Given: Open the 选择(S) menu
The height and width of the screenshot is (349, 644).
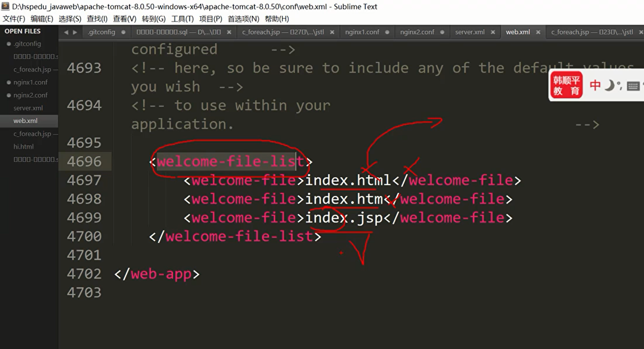Looking at the screenshot, I should point(70,19).
